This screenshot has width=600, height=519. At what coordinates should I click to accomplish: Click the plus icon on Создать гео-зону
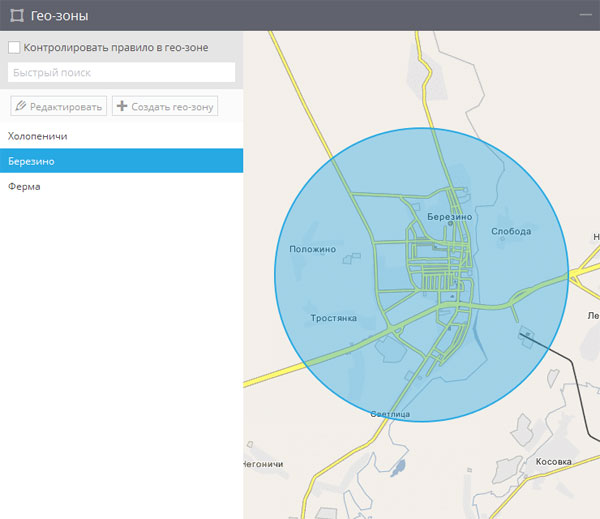(x=122, y=106)
